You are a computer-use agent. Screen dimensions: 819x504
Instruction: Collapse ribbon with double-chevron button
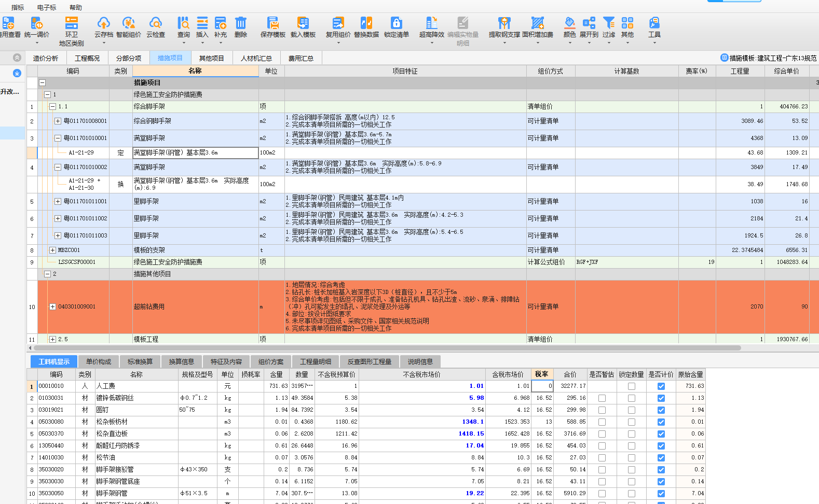[17, 58]
